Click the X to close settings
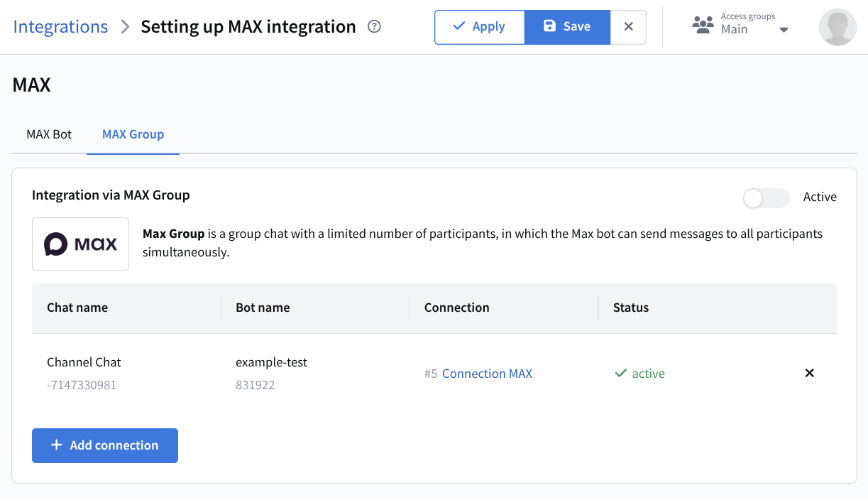Screen dimensions: 868x500 628,27
